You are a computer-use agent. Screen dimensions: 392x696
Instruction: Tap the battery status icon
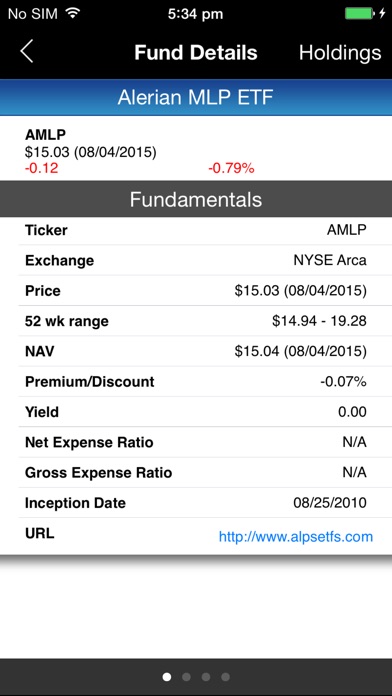(360, 13)
